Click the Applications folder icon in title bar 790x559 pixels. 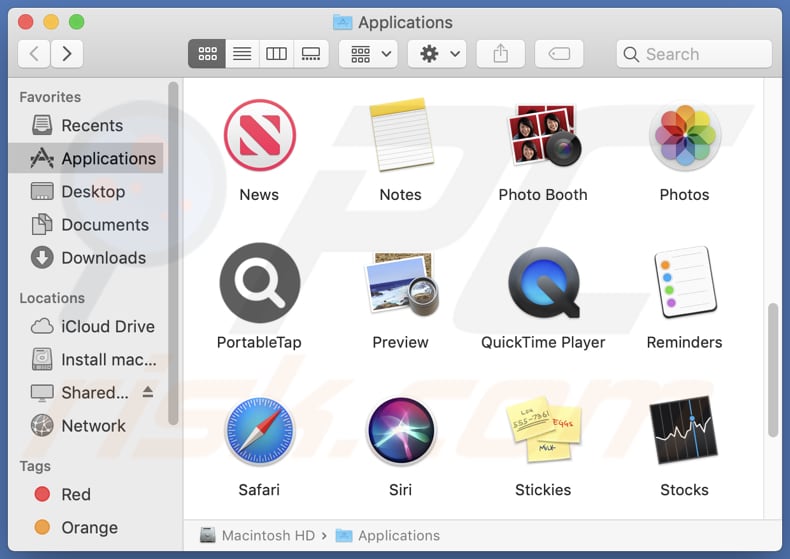point(343,22)
